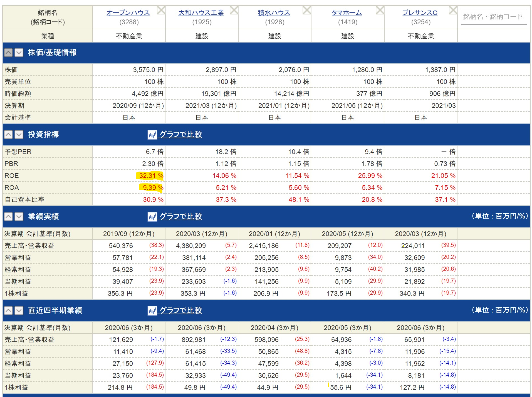532x397 pixels.
Task: Click タマホーム PBR value 1.78 倍
Action: coord(372,164)
